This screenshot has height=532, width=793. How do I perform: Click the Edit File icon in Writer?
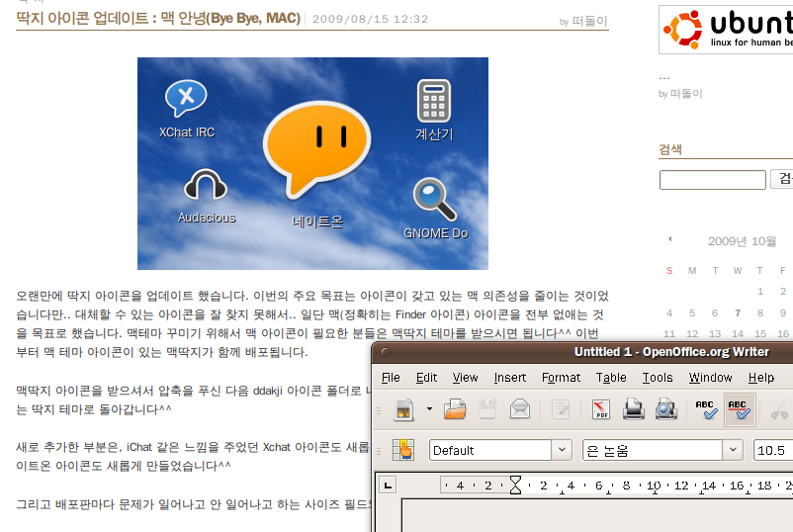coord(561,409)
